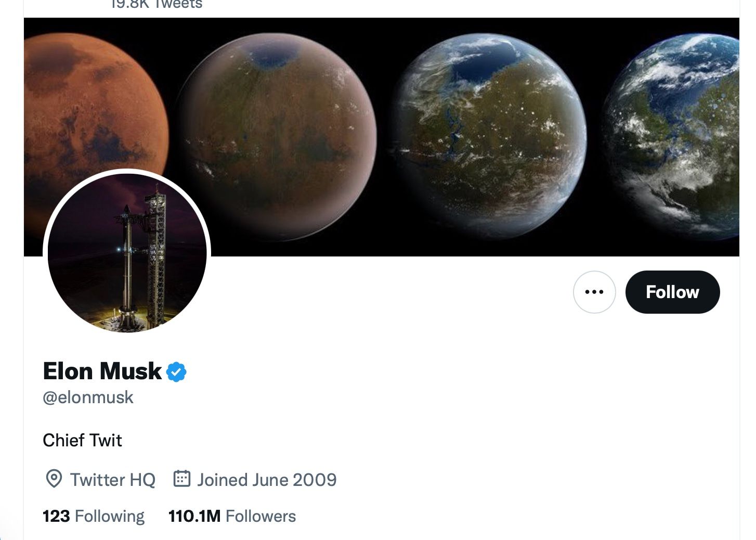The height and width of the screenshot is (540, 756).
Task: Open the Starship rocket profile picture
Action: tap(127, 253)
